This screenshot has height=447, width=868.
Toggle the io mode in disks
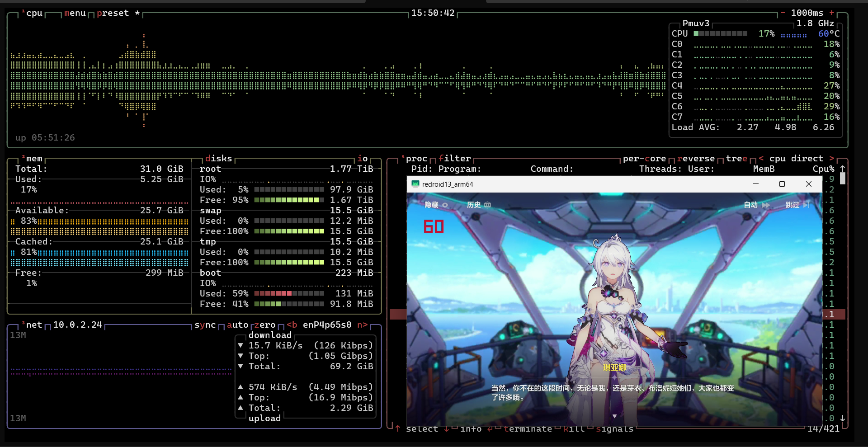363,158
